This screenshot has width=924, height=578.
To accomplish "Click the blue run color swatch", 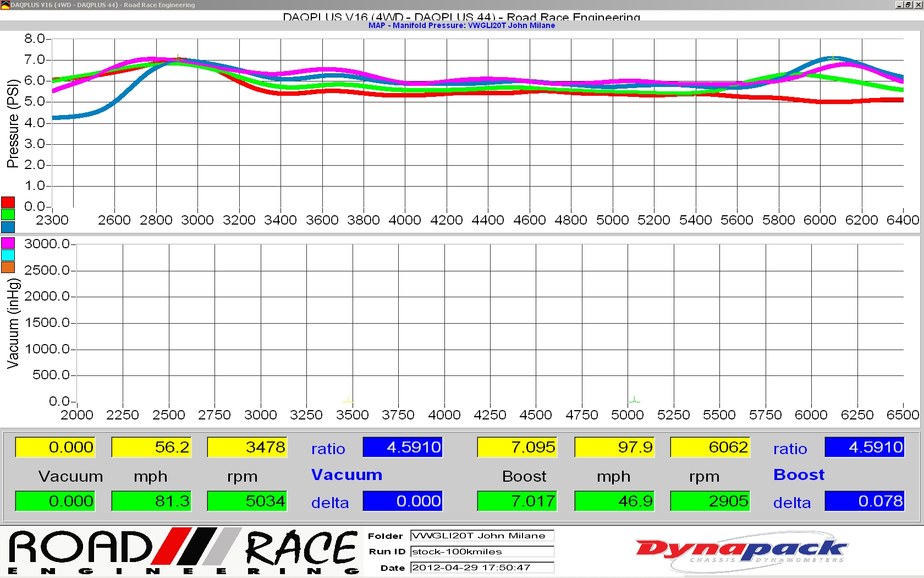I will [x=8, y=226].
